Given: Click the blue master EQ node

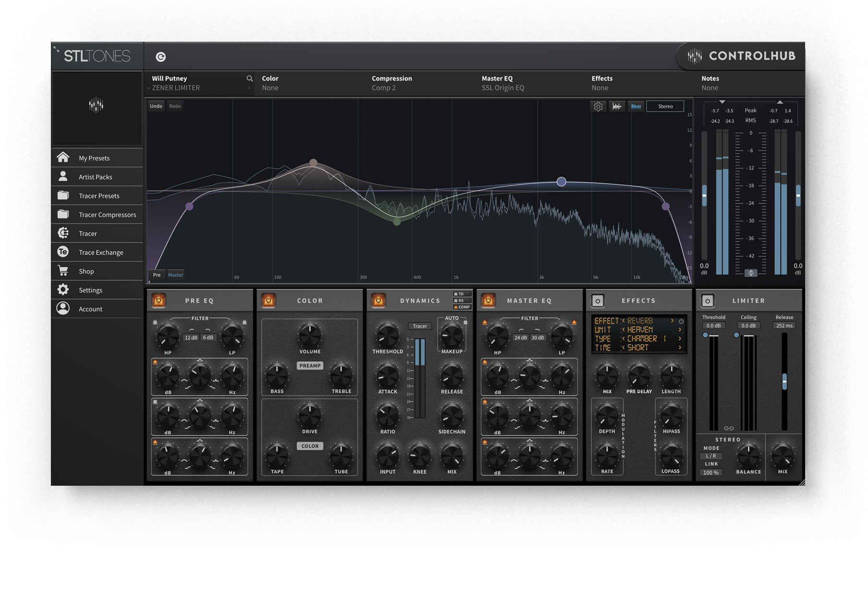Looking at the screenshot, I should (x=561, y=182).
